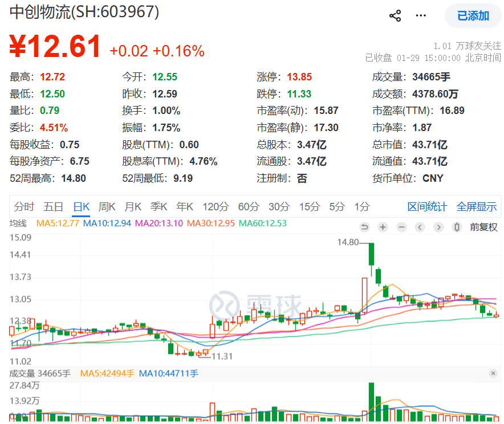Move chart left with left chevron

pyautogui.click(x=420, y=227)
